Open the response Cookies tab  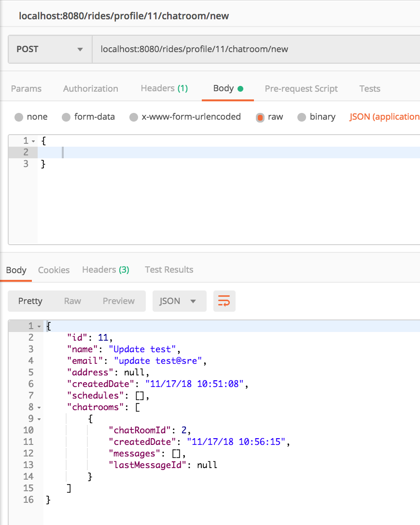point(54,270)
